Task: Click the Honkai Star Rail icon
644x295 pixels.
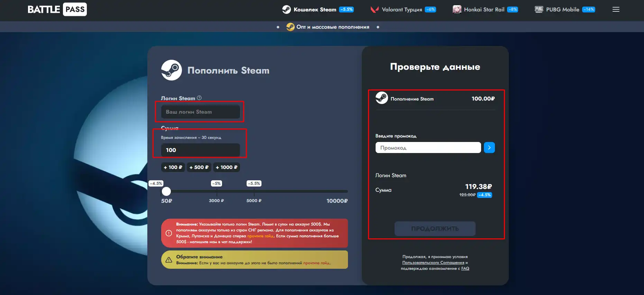Action: [457, 9]
